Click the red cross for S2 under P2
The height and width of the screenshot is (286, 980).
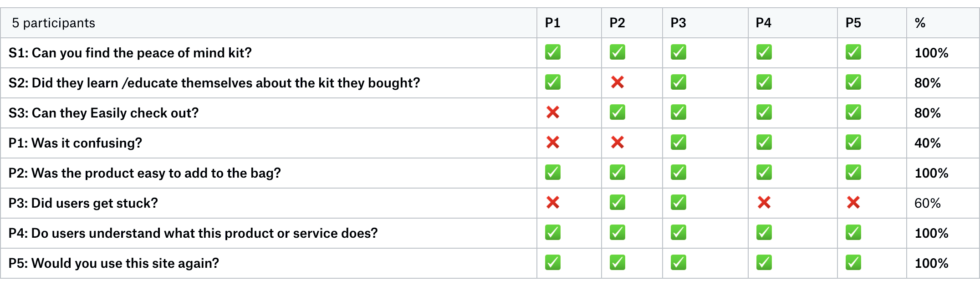[617, 82]
